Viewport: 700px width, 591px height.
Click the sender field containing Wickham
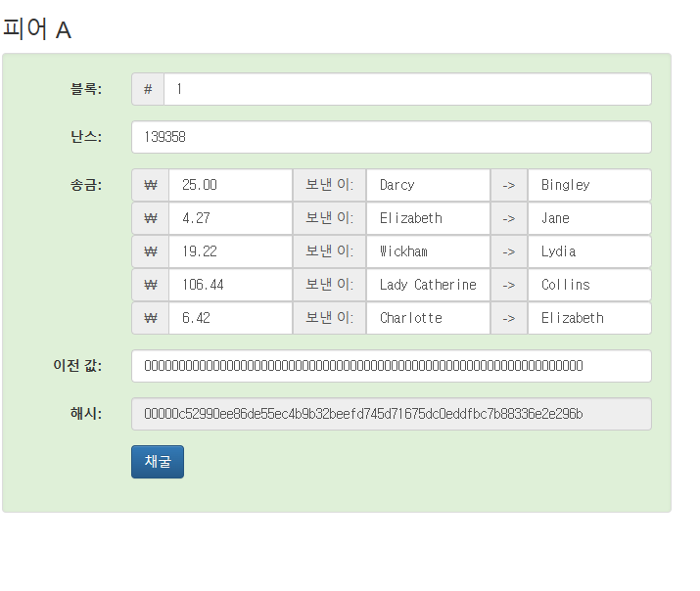pos(428,251)
